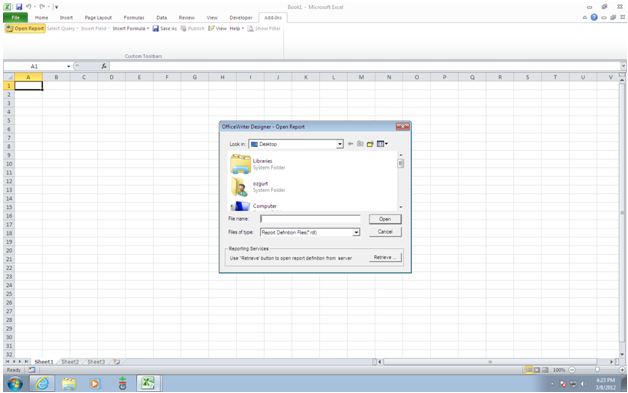Open Internet Explorer from the taskbar

click(42, 384)
